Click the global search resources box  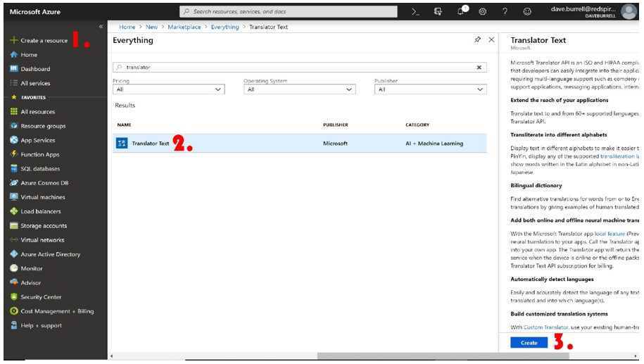(289, 11)
